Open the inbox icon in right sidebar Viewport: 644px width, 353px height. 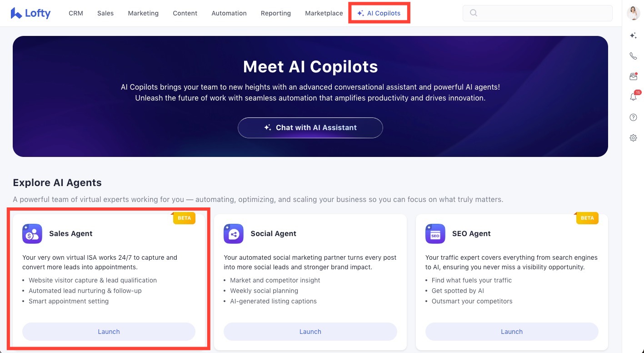click(633, 76)
